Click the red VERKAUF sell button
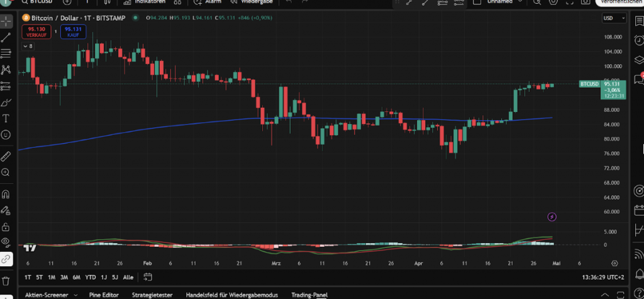 pos(36,31)
